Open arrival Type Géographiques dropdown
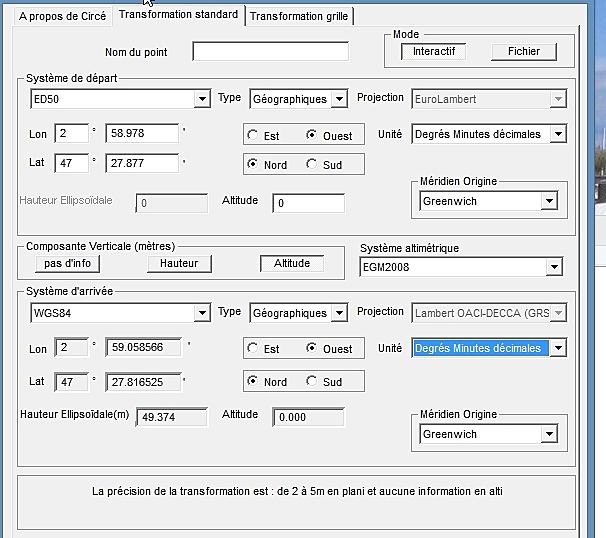This screenshot has width=606, height=538. point(299,313)
